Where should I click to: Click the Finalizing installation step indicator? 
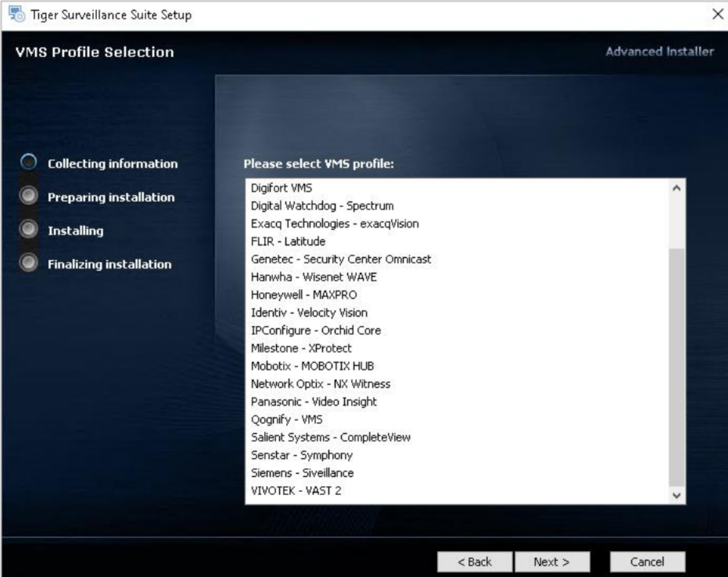pos(29,262)
